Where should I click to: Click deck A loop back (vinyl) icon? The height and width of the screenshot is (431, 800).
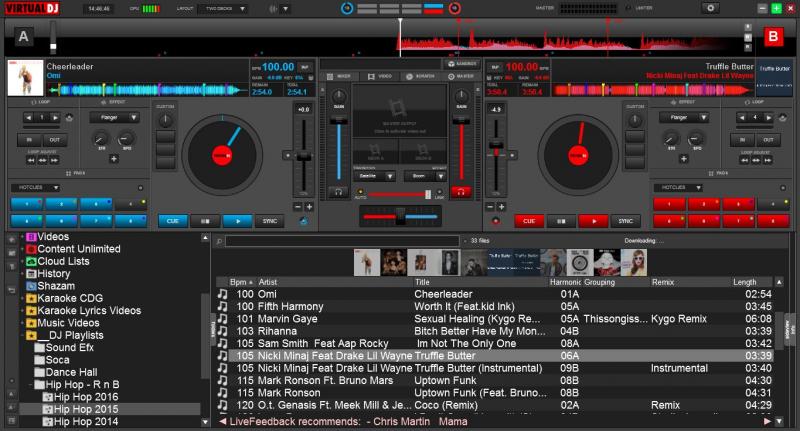click(x=69, y=118)
